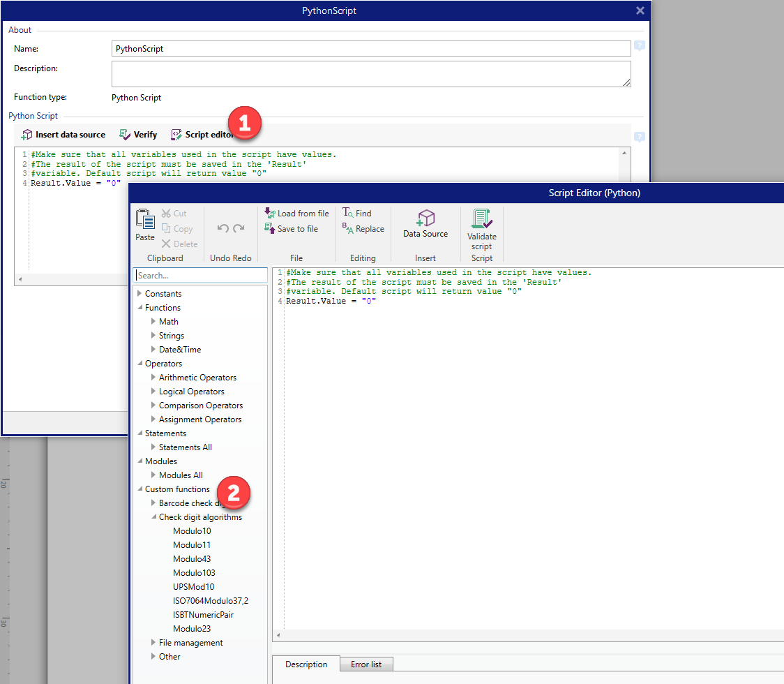Select ISO7064Modulo37,2 function
This screenshot has height=684, width=784.
(x=211, y=601)
